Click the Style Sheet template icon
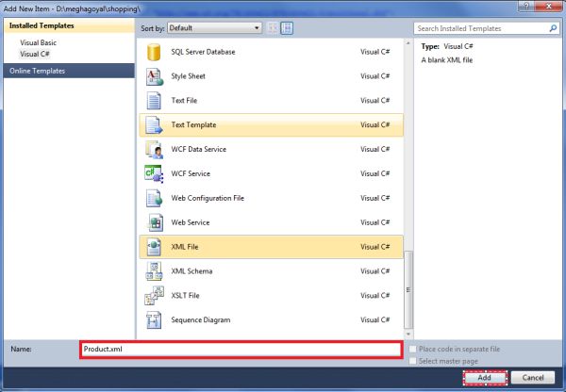The height and width of the screenshot is (392, 566). 154,77
